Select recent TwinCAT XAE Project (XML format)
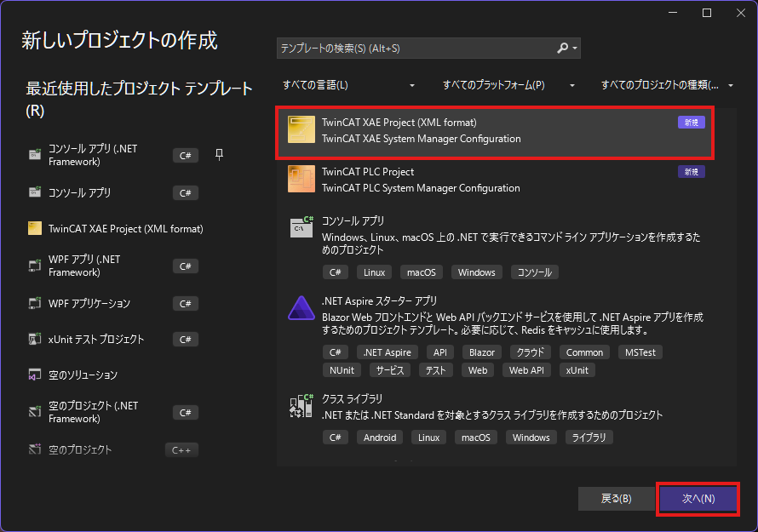The width and height of the screenshot is (758, 532). [x=126, y=228]
